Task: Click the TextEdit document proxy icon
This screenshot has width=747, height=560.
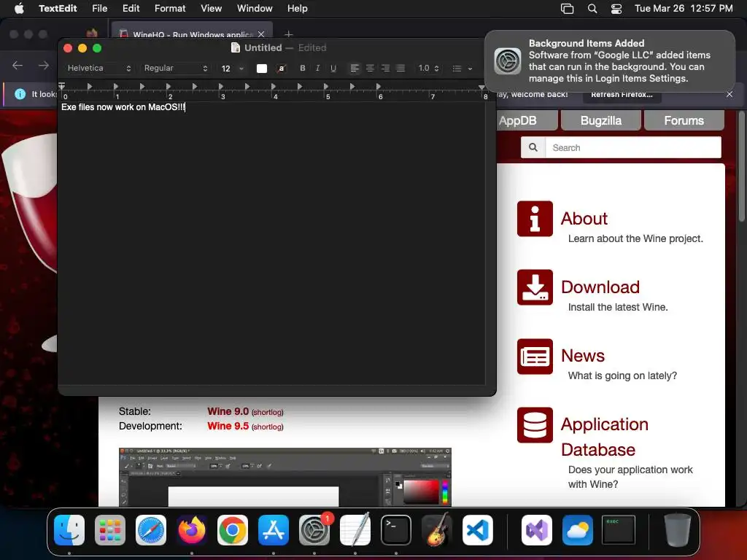Action: coord(236,47)
